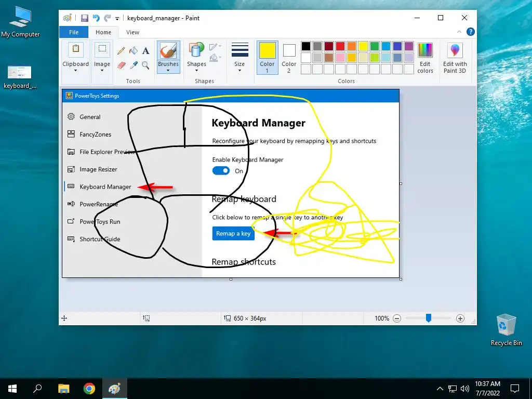Open the File menu in Paint
Screen dimensions: 532x399
click(x=74, y=32)
